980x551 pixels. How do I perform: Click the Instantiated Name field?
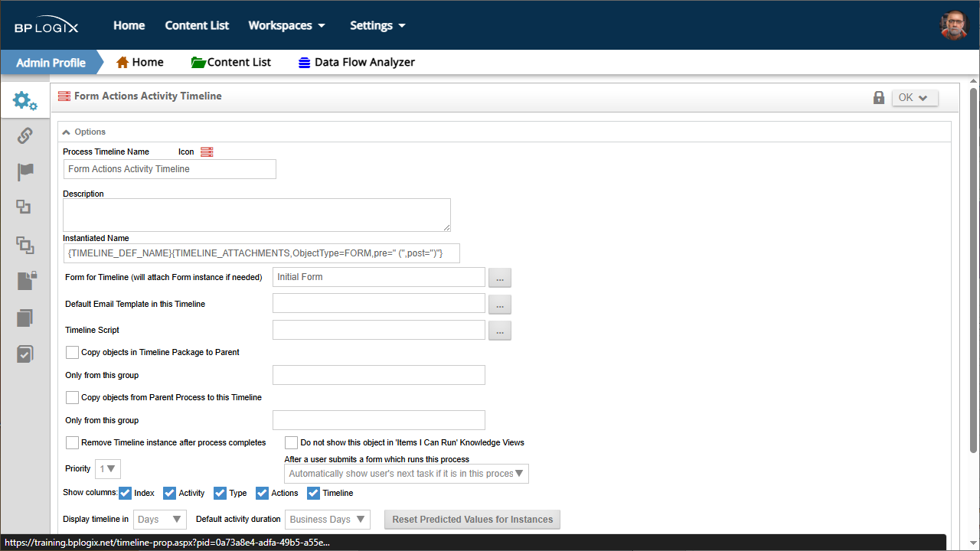(262, 253)
